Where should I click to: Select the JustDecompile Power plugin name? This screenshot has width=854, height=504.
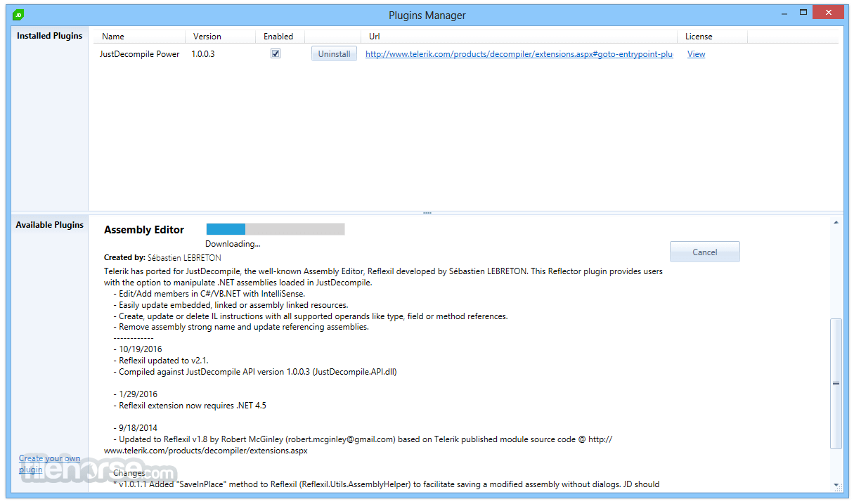tap(139, 54)
